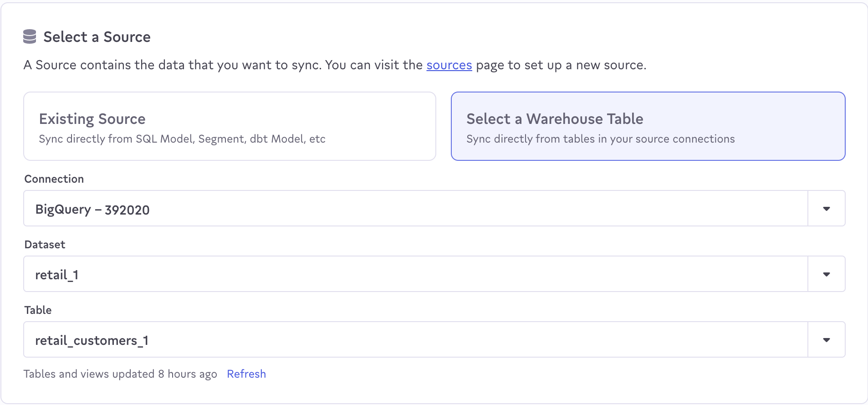Open the sources page link
Image resolution: width=868 pixels, height=405 pixels.
point(449,65)
